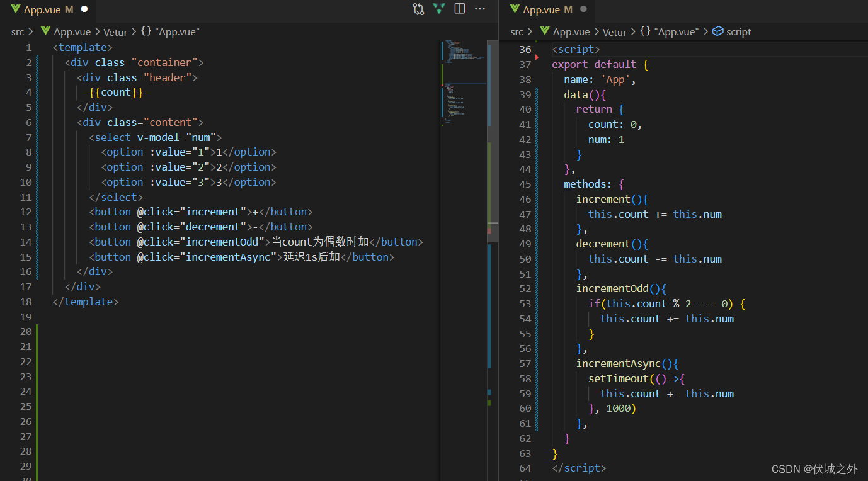
Task: Open the Vetur breadcrumb dropdown
Action: point(115,31)
